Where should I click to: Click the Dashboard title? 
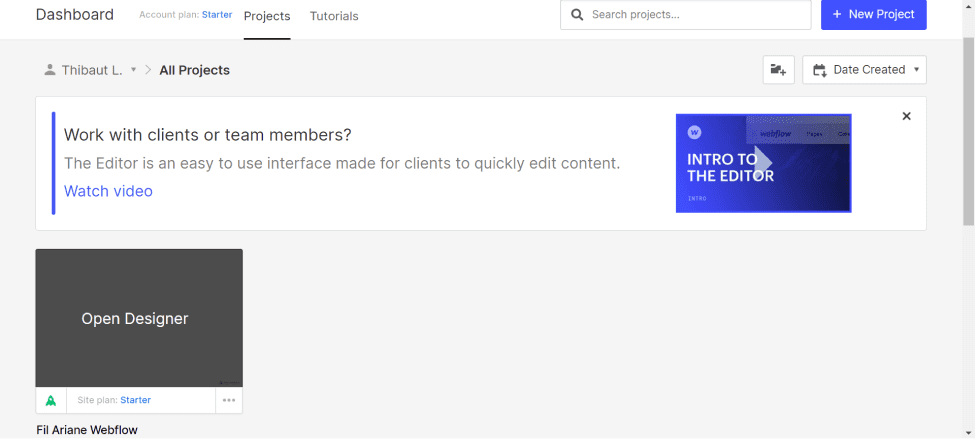75,14
